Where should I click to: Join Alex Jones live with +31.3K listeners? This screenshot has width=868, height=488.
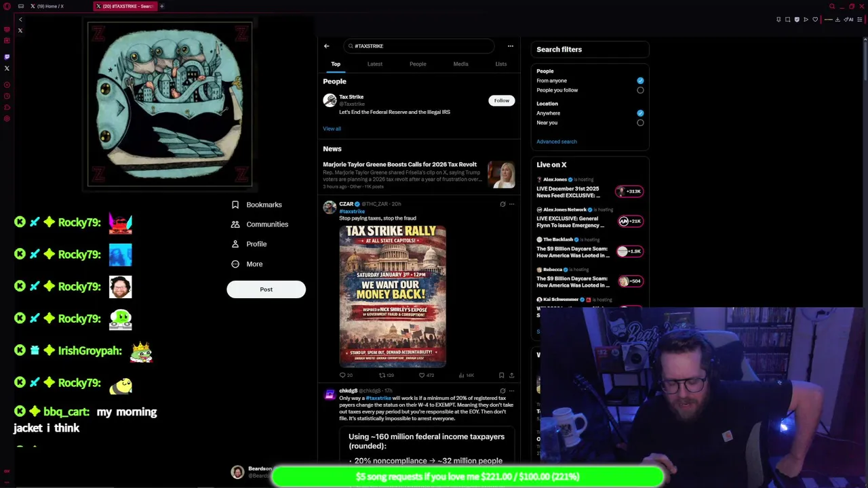629,191
